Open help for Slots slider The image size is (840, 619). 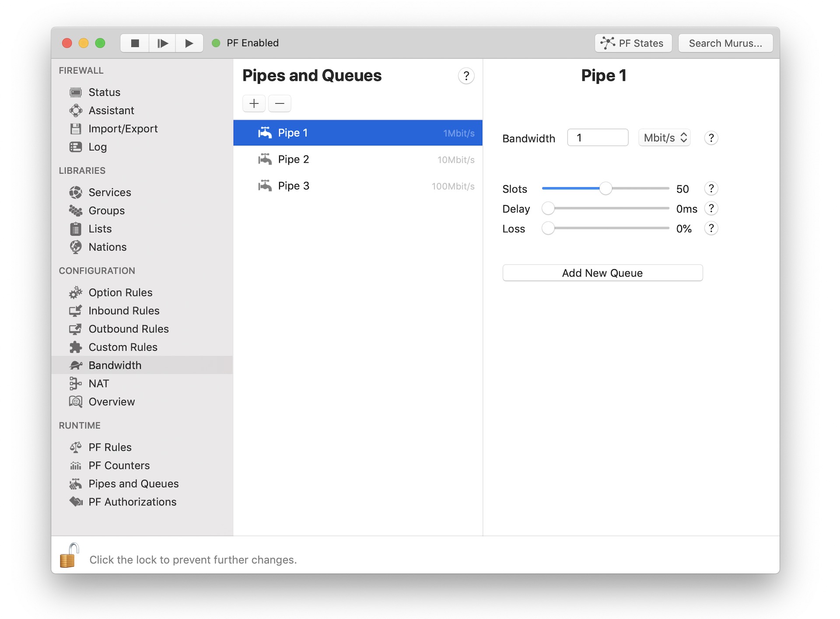711,189
